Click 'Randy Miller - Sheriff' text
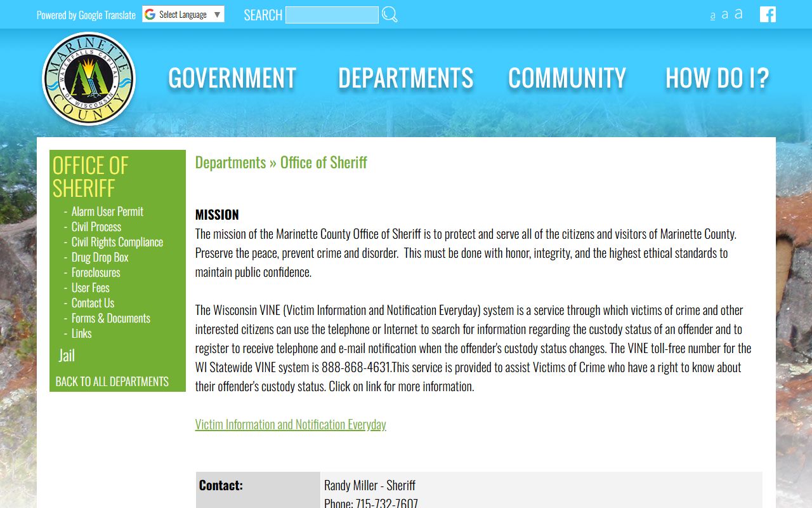Screen dimensions: 812x508 370,485
